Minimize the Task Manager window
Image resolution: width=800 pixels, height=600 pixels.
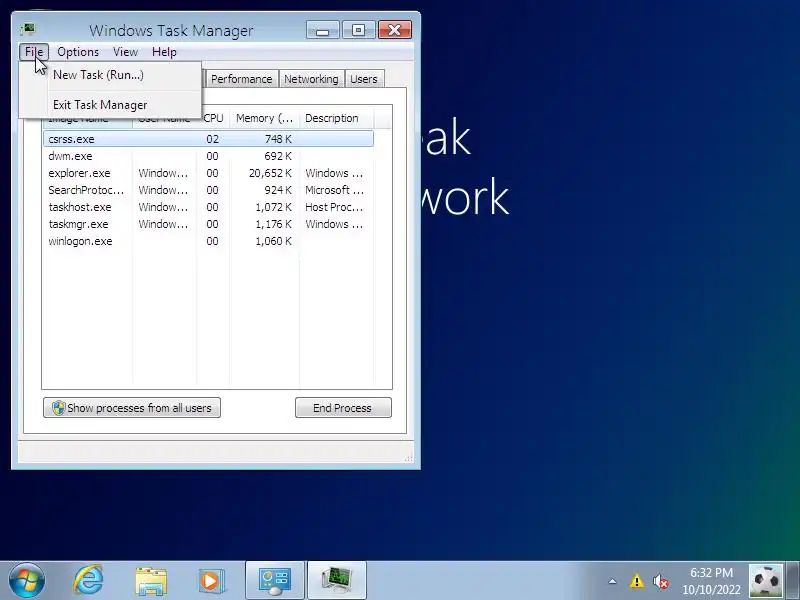point(322,30)
